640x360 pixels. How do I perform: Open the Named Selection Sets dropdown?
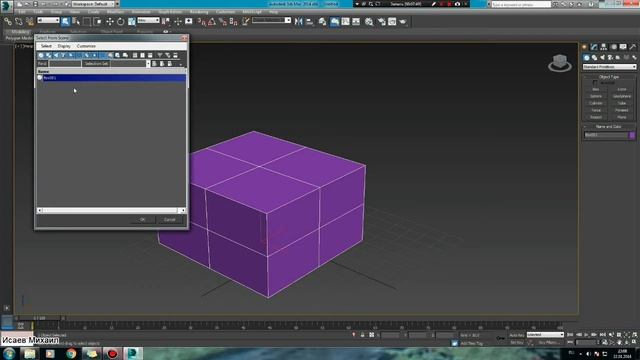point(271,20)
